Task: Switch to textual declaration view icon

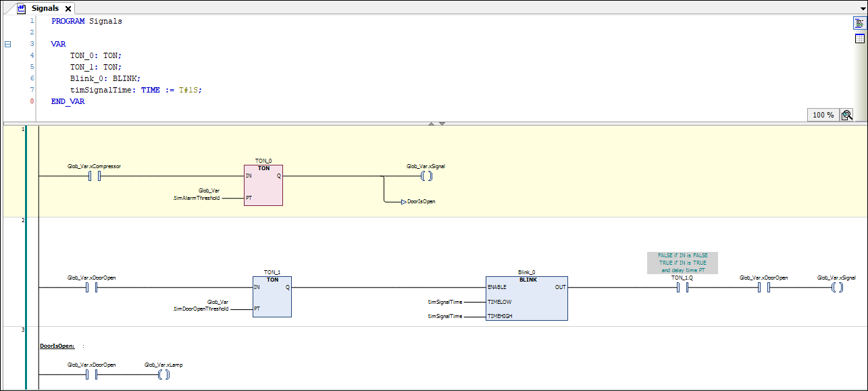Action: 859,23
